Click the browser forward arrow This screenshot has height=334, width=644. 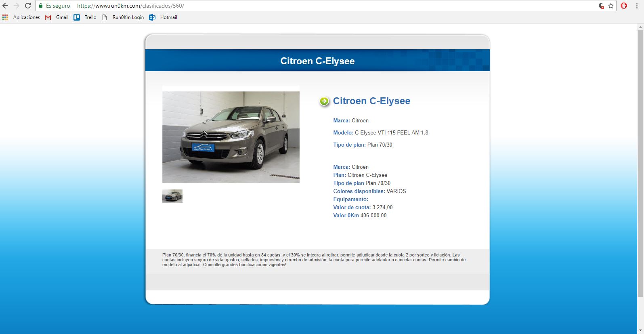17,6
